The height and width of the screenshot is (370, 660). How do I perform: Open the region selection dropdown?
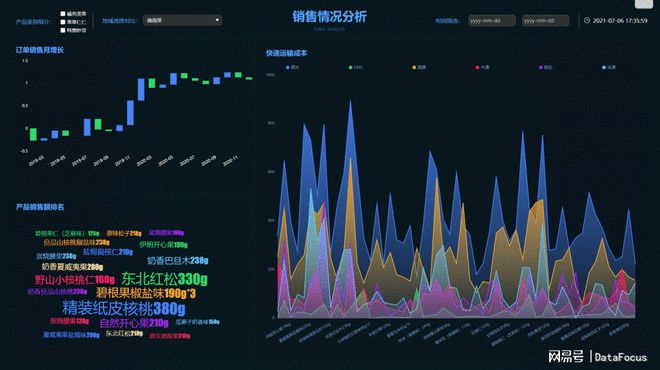pyautogui.click(x=182, y=20)
